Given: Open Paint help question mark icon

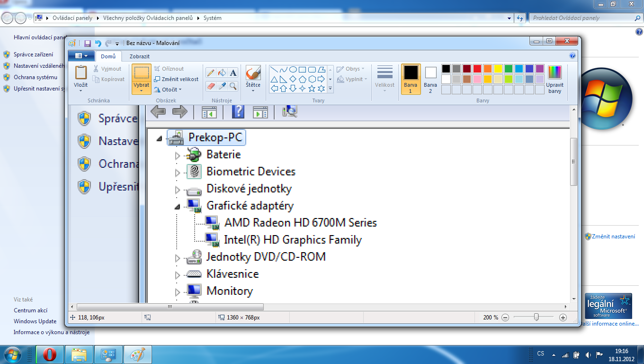Looking at the screenshot, I should 572,55.
